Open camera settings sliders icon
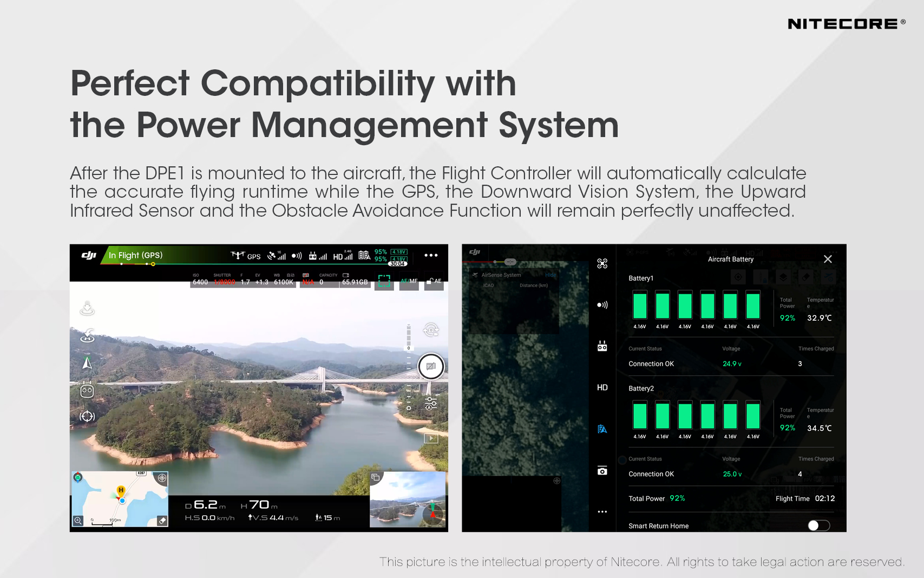Screen dimensions: 924x578 click(x=431, y=403)
